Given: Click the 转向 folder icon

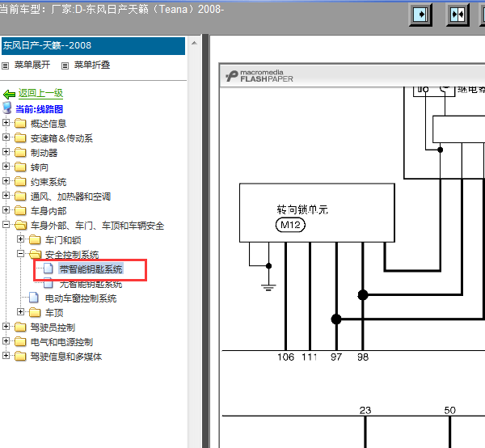Looking at the screenshot, I should coord(20,167).
